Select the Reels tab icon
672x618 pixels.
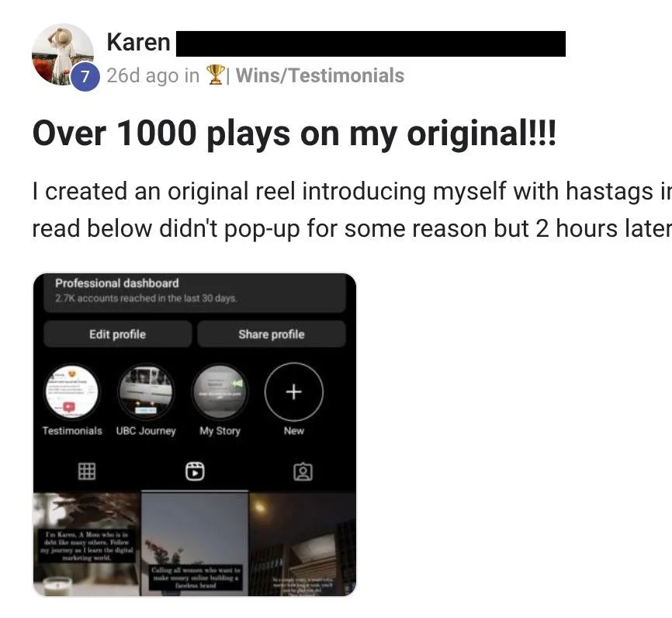[195, 471]
